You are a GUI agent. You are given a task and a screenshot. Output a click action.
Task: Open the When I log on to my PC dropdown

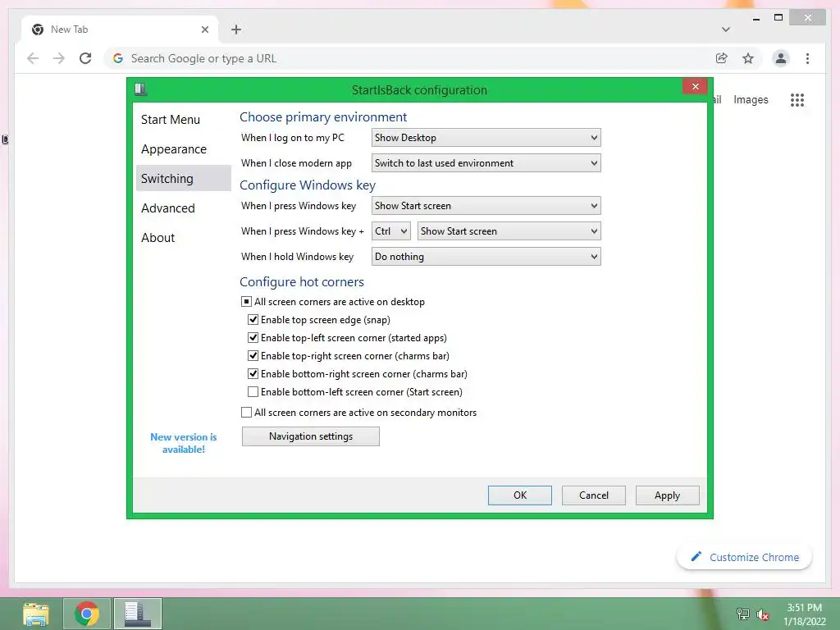pos(486,138)
